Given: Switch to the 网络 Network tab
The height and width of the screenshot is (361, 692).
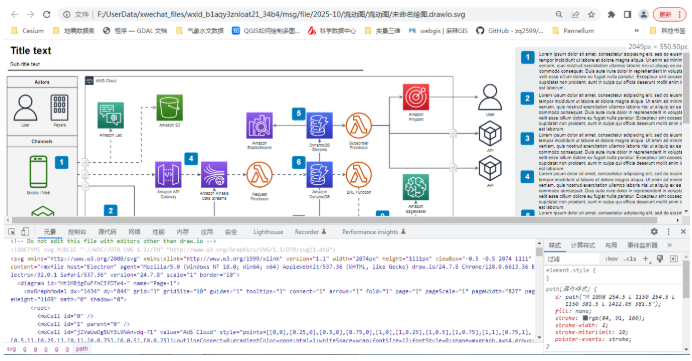Looking at the screenshot, I should pos(134,232).
